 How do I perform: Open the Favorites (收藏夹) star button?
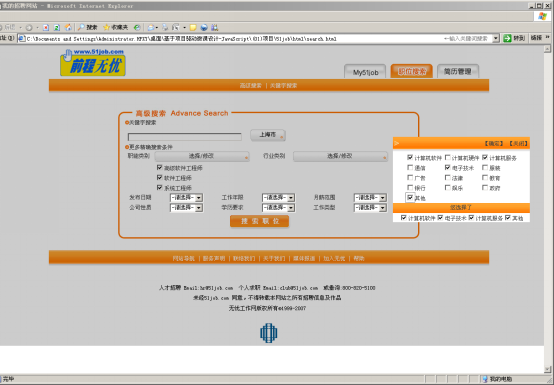[116, 27]
